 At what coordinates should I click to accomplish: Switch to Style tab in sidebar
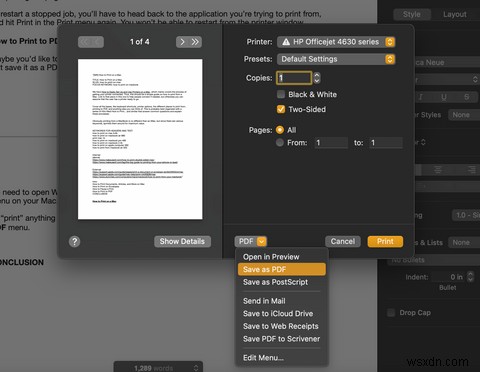tap(412, 14)
